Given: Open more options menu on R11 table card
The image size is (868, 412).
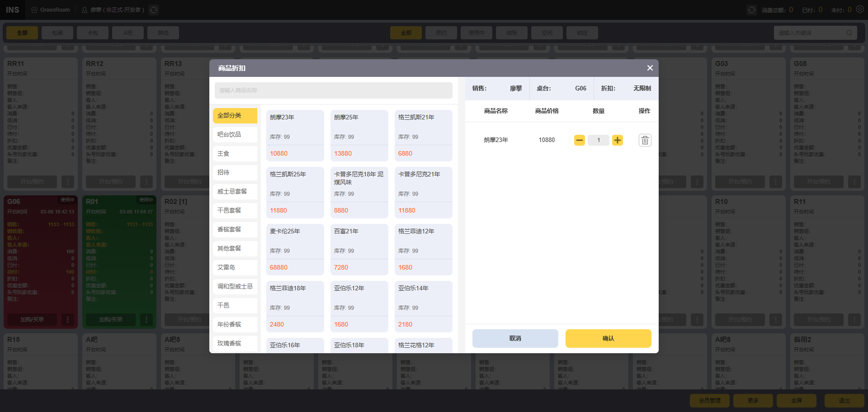Looking at the screenshot, I should click(854, 320).
